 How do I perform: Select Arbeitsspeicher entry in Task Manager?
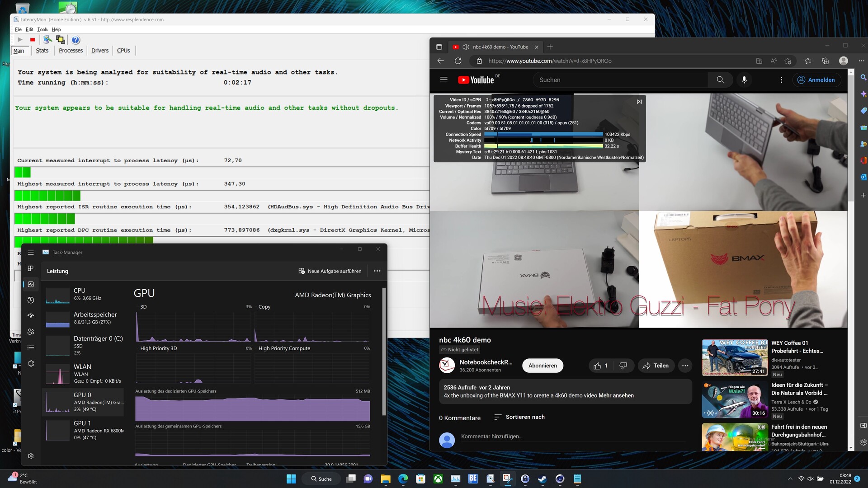point(83,319)
